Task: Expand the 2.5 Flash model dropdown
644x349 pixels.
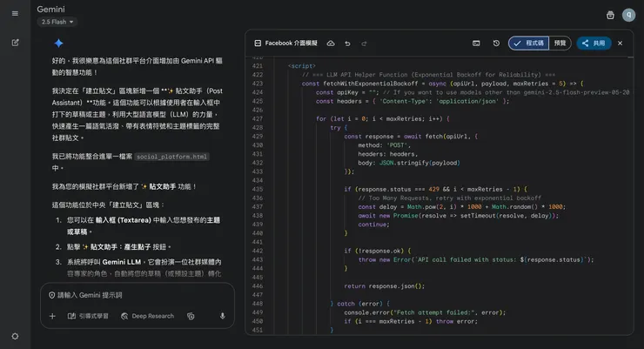Action: 57,22
